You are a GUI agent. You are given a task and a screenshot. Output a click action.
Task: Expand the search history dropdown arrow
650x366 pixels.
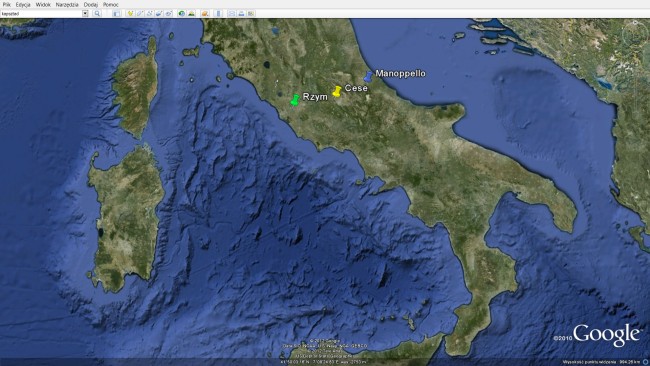click(x=85, y=14)
